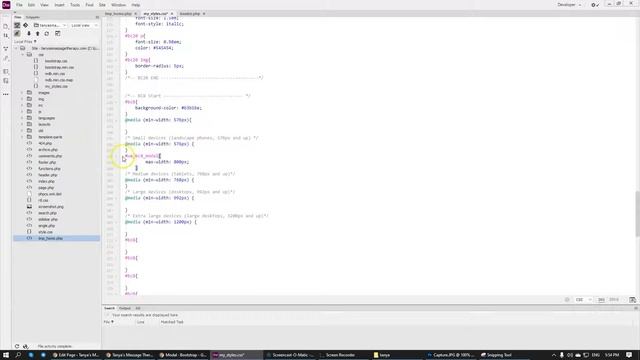
Task: Select style.css in the file tree
Action: (x=45, y=232)
